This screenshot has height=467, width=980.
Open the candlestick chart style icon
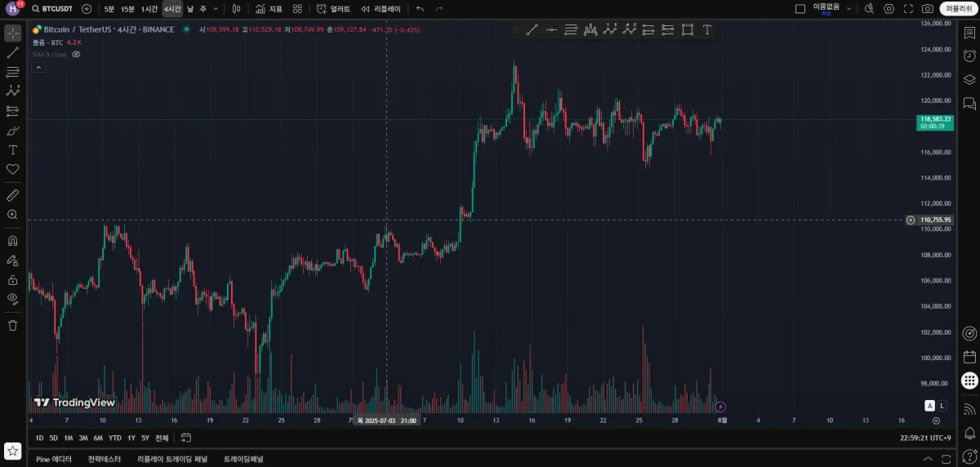(236, 9)
